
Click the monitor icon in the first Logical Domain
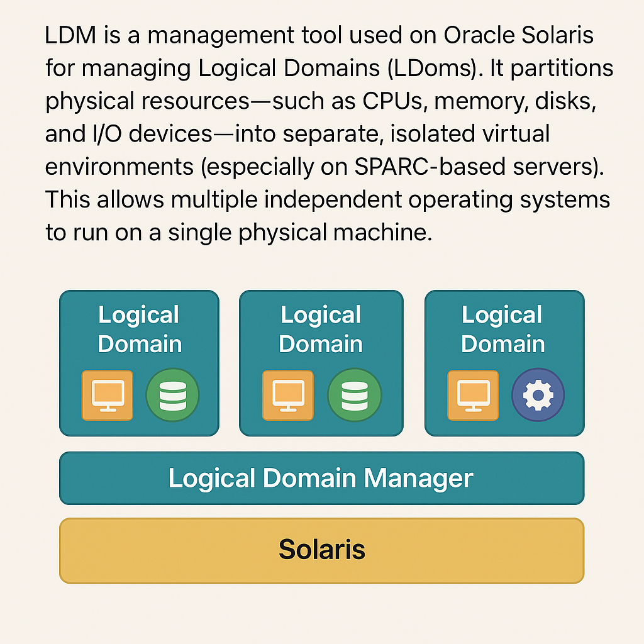coord(107,395)
